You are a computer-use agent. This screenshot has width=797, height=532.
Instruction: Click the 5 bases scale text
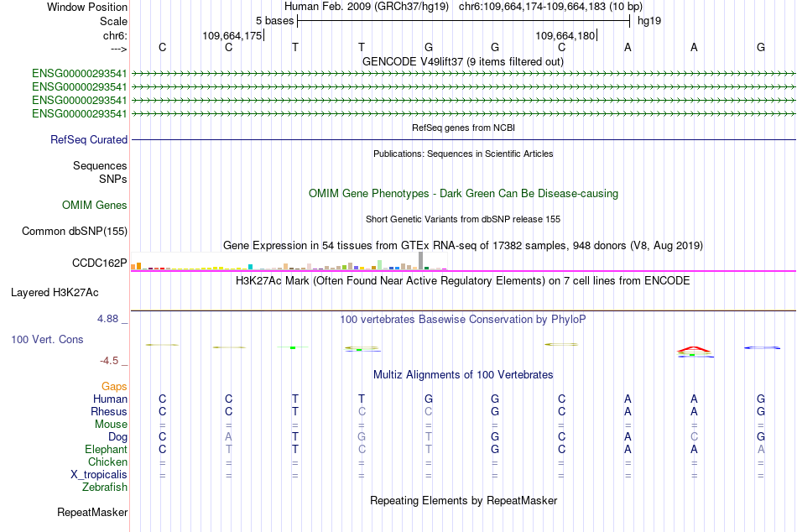click(274, 21)
